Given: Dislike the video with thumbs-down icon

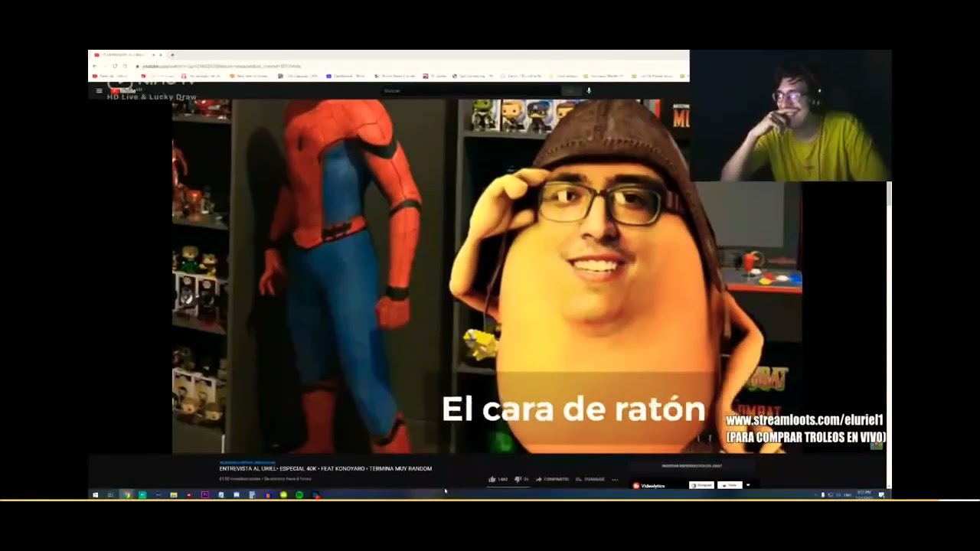Looking at the screenshot, I should pos(518,479).
